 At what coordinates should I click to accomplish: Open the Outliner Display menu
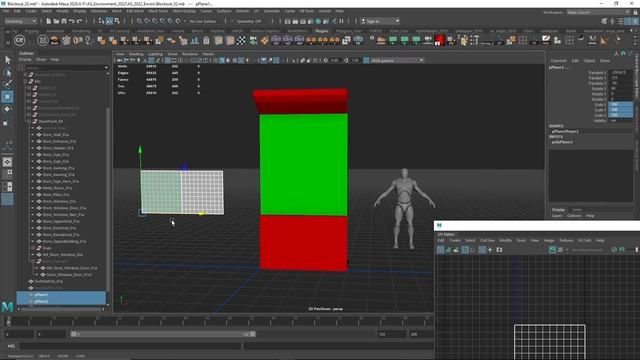(x=25, y=60)
